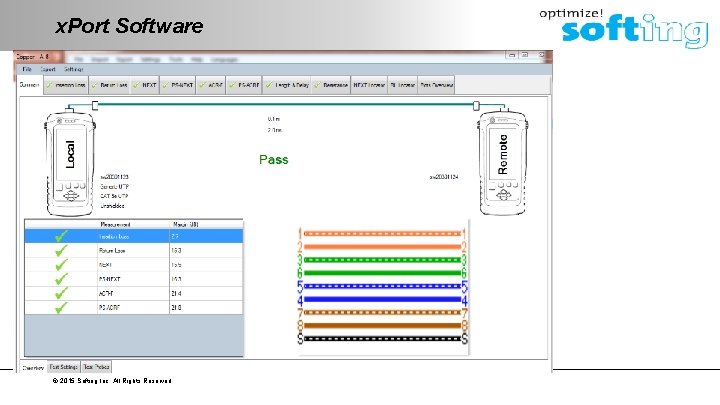Click the black shield wire labeled S
This screenshot has width=720, height=405.
tap(382, 339)
